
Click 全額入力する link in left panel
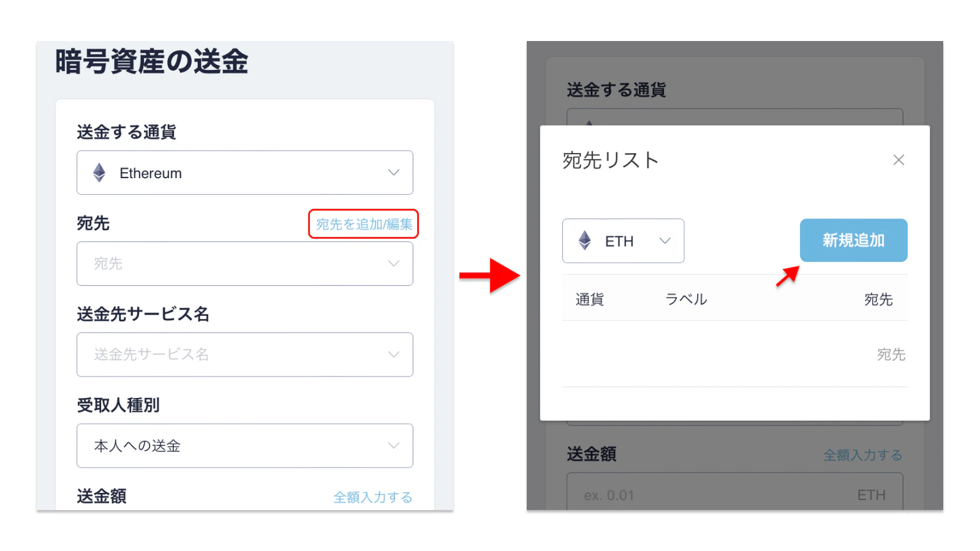[x=372, y=497]
